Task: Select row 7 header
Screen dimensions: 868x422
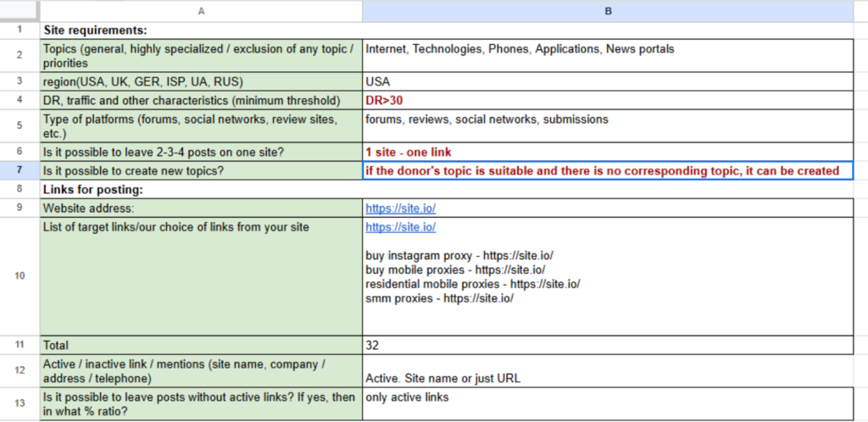Action: point(20,171)
